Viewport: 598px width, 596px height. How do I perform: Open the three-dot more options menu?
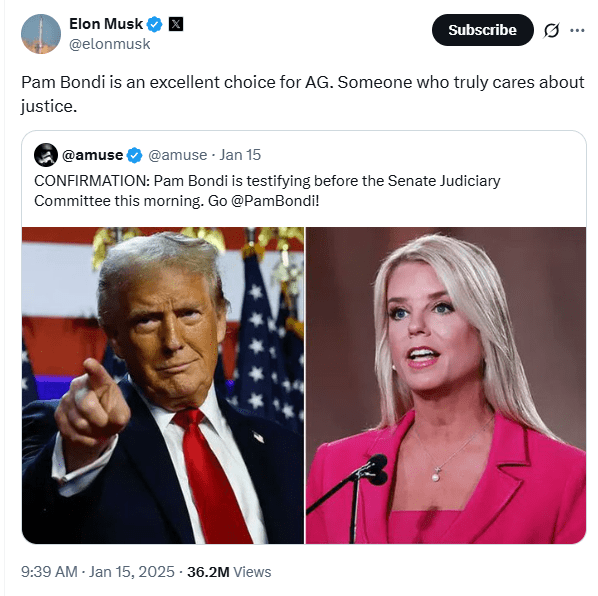click(577, 30)
